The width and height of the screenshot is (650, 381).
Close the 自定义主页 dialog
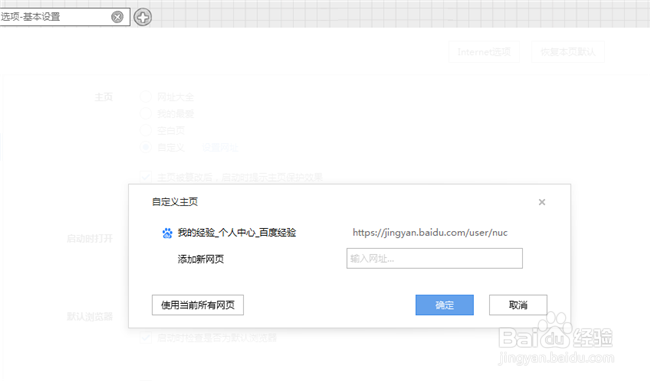point(542,202)
